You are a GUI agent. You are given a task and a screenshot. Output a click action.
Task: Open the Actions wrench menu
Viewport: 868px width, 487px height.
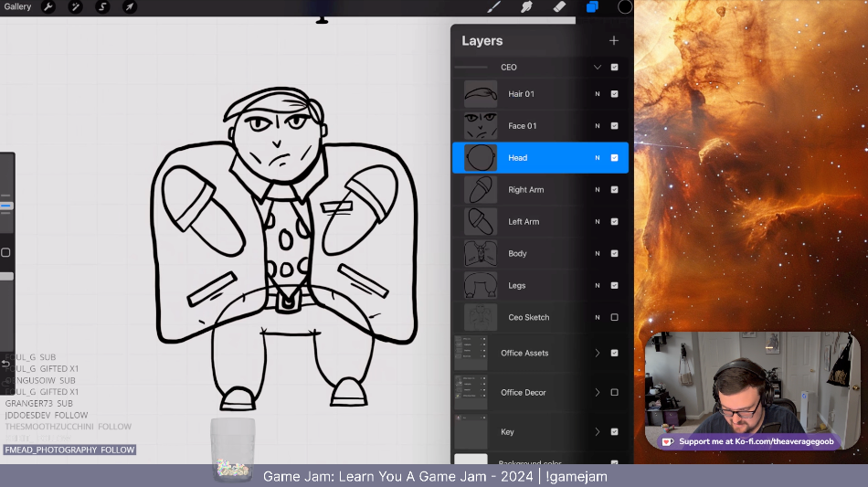[48, 7]
